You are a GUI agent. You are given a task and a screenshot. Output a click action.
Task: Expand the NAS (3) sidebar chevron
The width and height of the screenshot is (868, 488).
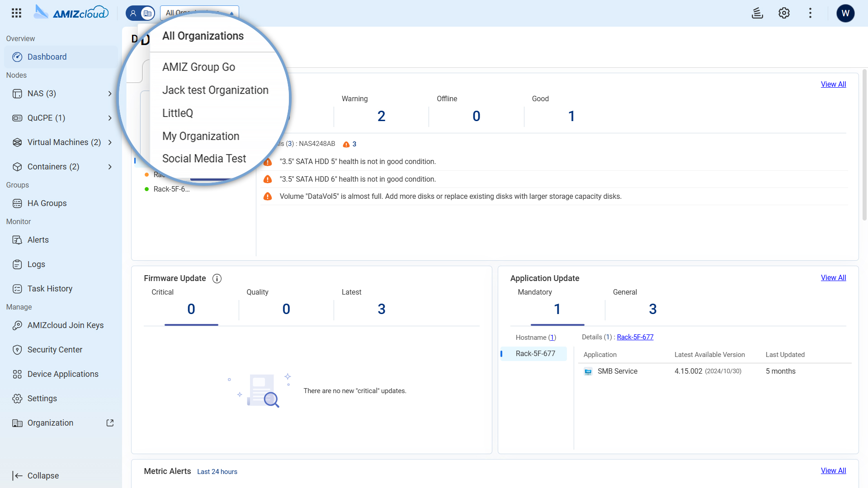click(110, 94)
